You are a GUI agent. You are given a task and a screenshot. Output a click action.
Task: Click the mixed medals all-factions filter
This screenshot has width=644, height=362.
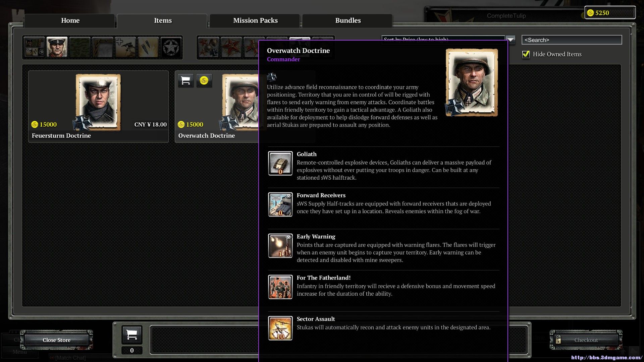(x=208, y=47)
